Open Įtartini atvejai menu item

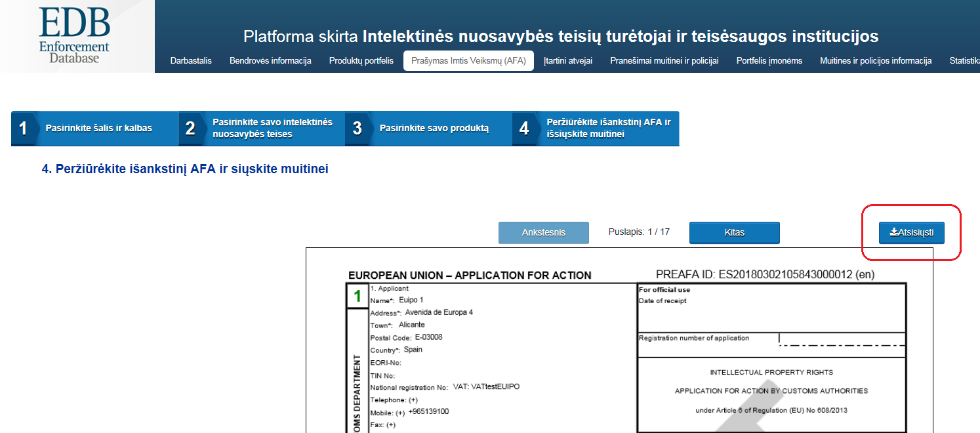coord(568,61)
